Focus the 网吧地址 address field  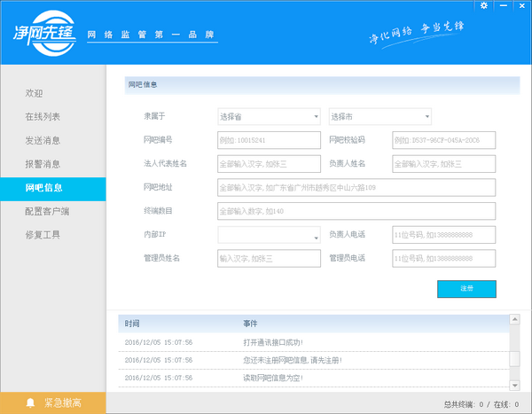click(x=356, y=187)
